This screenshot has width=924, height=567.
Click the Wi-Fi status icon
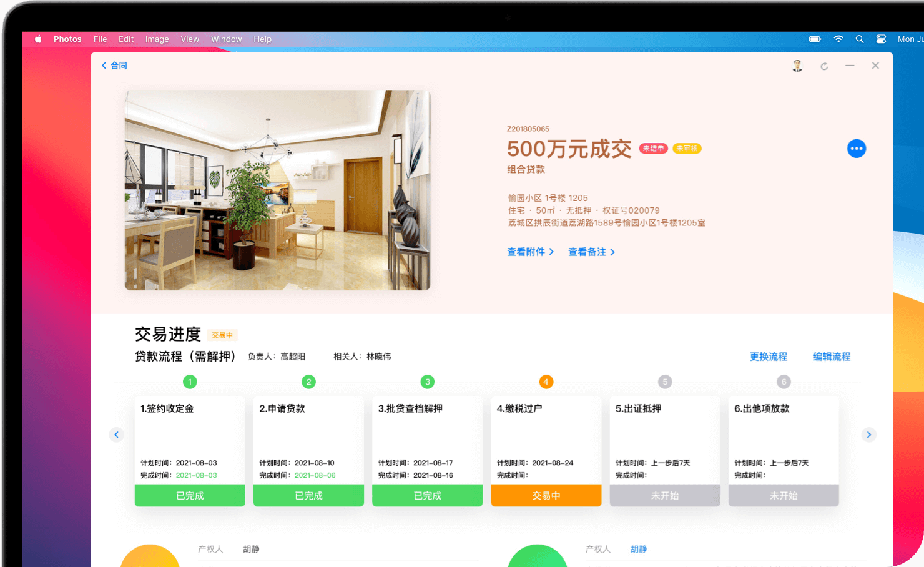pyautogui.click(x=838, y=39)
